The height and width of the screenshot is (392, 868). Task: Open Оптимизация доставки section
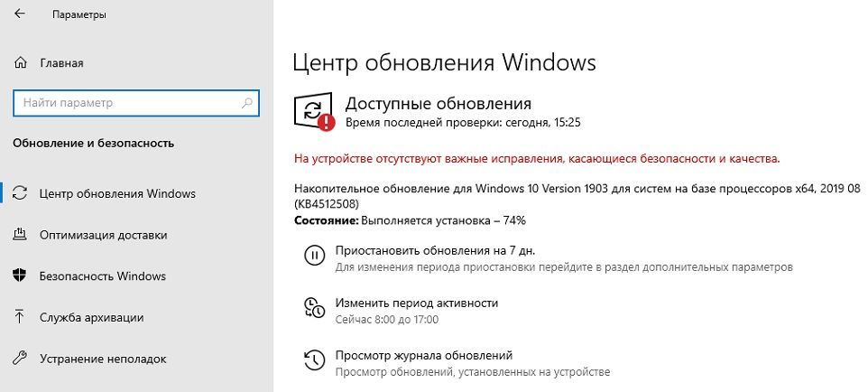coord(104,235)
